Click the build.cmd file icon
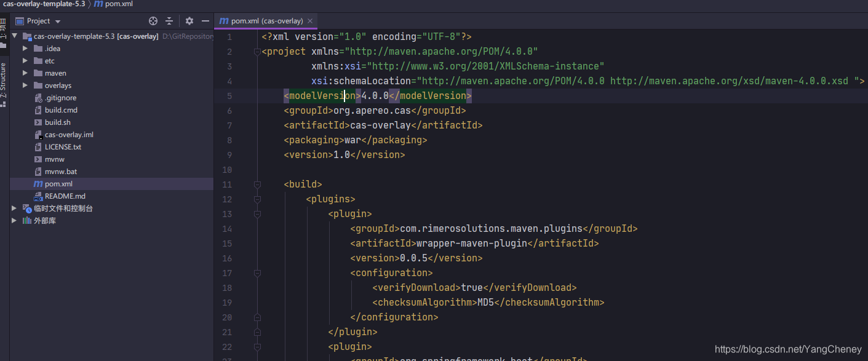868x361 pixels. click(38, 110)
